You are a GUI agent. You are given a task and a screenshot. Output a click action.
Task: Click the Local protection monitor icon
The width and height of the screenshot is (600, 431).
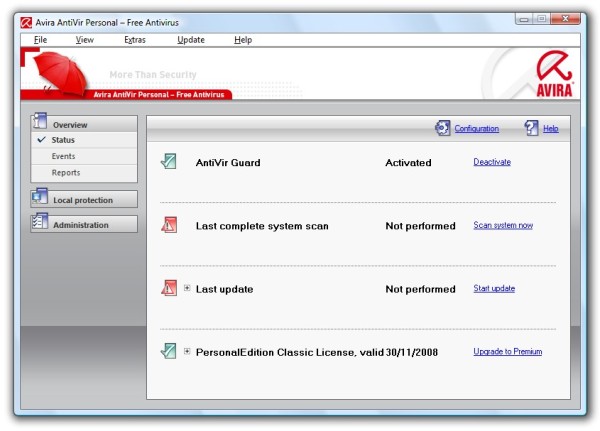click(40, 197)
